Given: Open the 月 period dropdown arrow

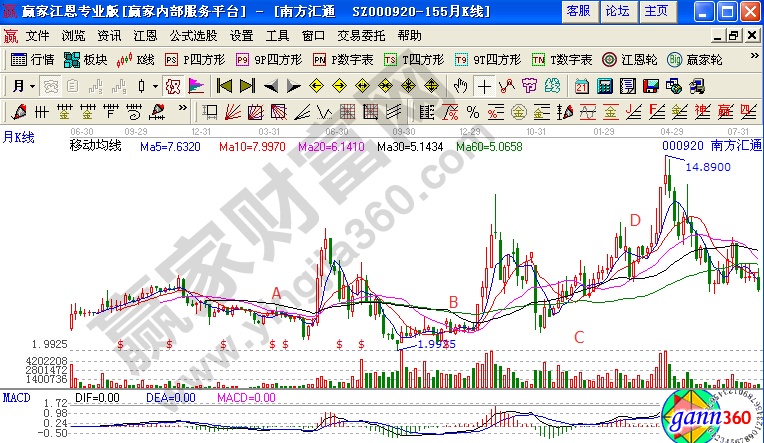Looking at the screenshot, I should [33, 87].
